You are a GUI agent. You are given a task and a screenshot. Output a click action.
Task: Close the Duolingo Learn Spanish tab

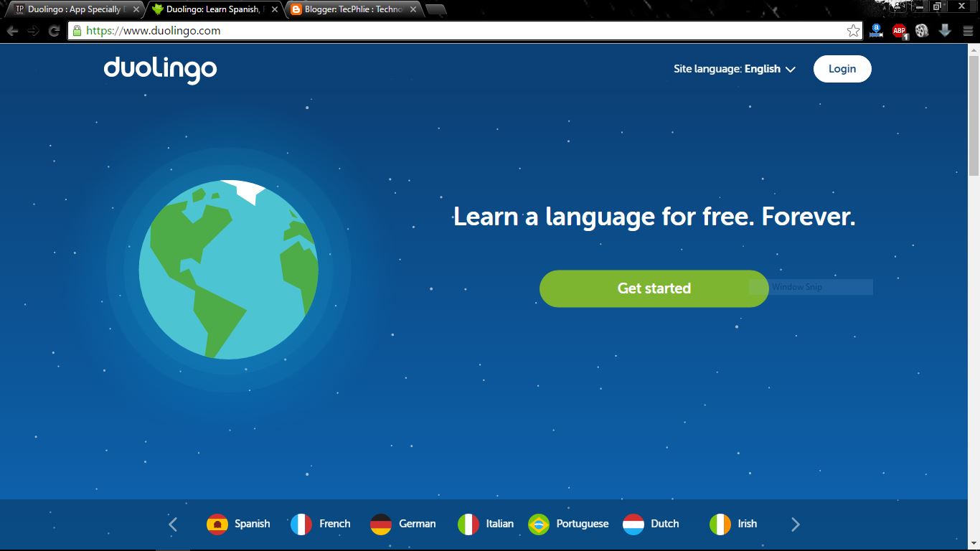[275, 9]
